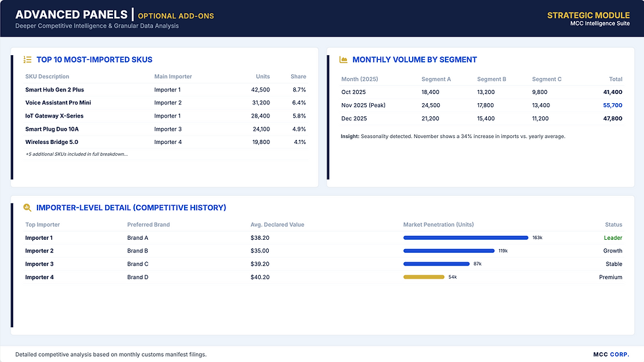Click the yellow Importer 4 penetration bar
This screenshot has height=362, width=644.
coord(424,277)
